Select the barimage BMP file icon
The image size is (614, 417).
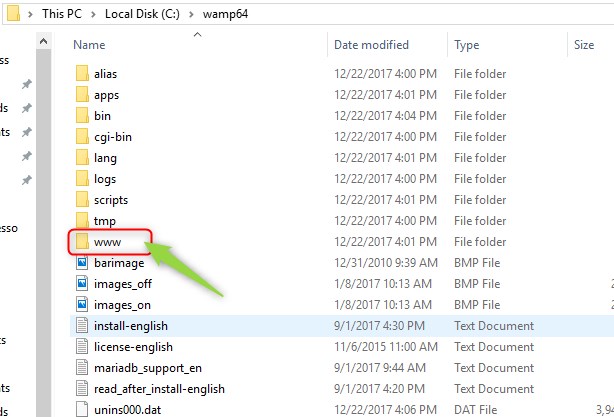pos(82,262)
